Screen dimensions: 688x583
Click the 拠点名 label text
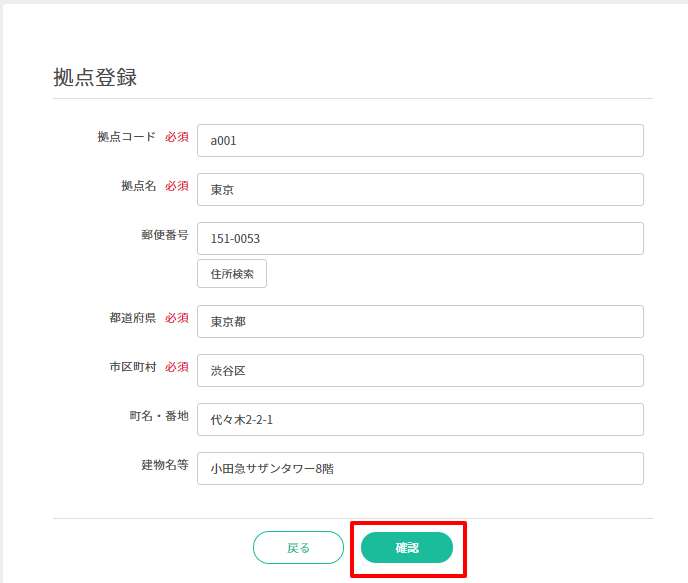point(138,186)
